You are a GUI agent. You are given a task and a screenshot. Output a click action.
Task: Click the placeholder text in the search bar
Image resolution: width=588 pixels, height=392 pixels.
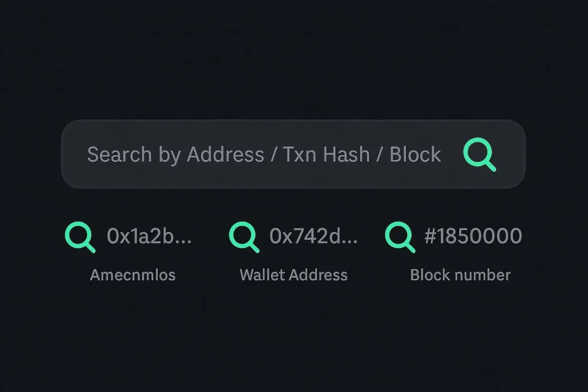coord(264,154)
